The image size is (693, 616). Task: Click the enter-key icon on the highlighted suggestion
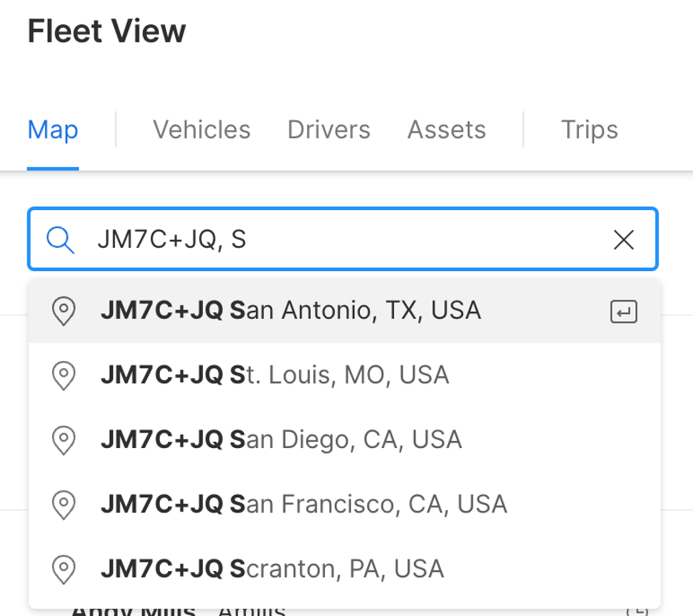(x=623, y=312)
